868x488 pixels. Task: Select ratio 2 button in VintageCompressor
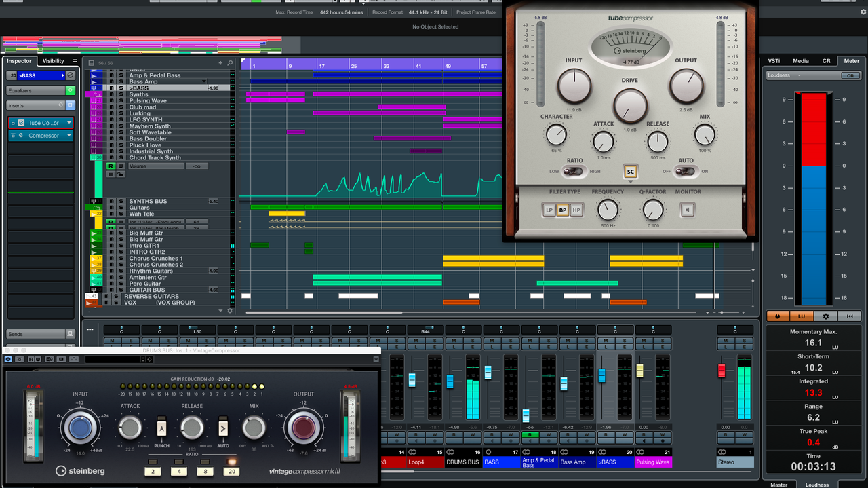pyautogui.click(x=153, y=471)
